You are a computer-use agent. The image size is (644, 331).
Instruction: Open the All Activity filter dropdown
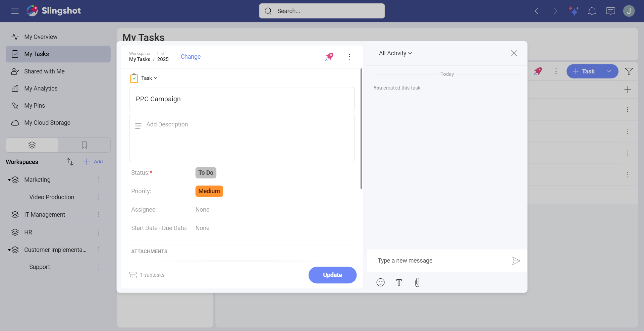(x=395, y=53)
